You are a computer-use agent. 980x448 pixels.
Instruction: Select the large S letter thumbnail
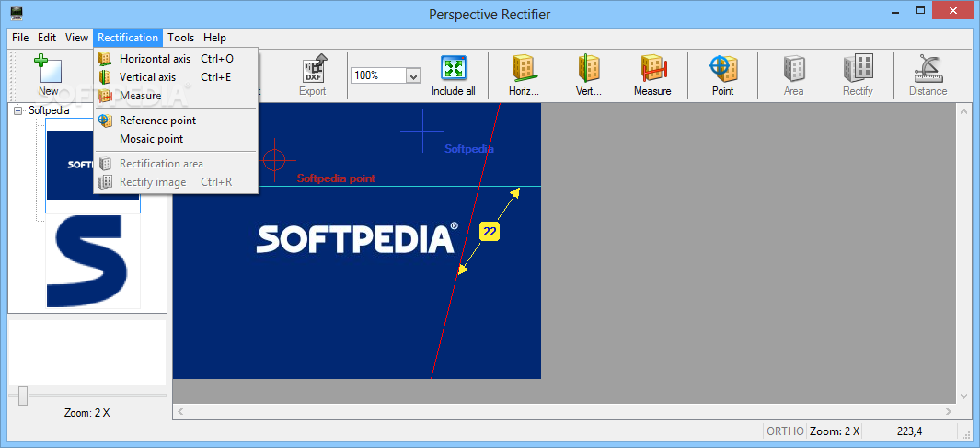tap(93, 261)
